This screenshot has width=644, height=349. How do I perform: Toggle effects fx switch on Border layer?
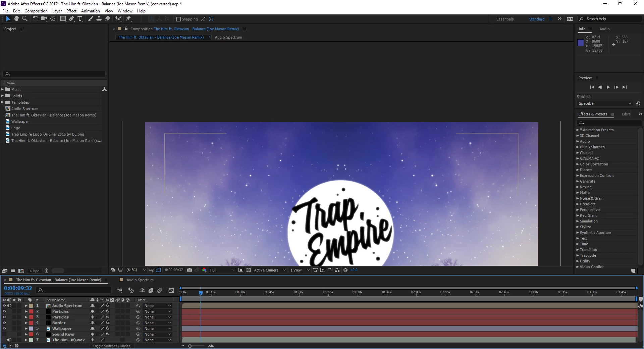[x=107, y=323]
